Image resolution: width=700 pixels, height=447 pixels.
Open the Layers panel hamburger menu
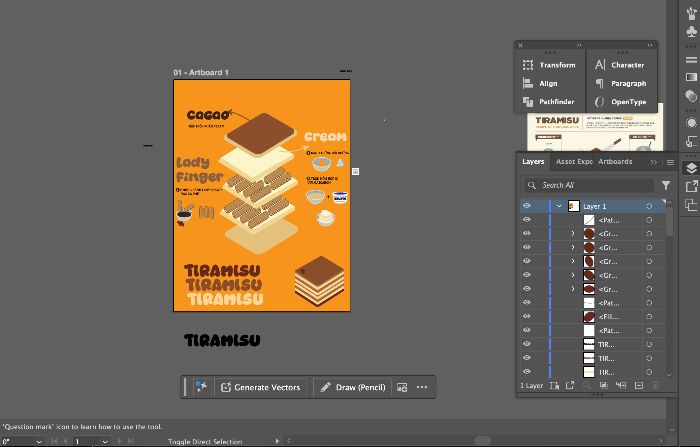(x=670, y=163)
